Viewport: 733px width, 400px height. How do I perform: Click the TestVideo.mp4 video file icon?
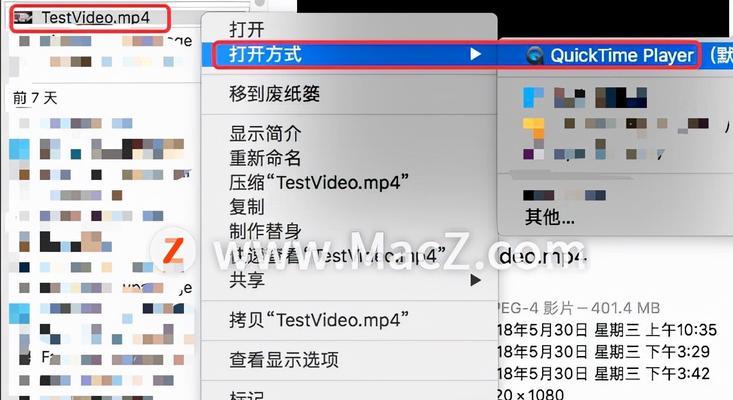pyautogui.click(x=23, y=18)
